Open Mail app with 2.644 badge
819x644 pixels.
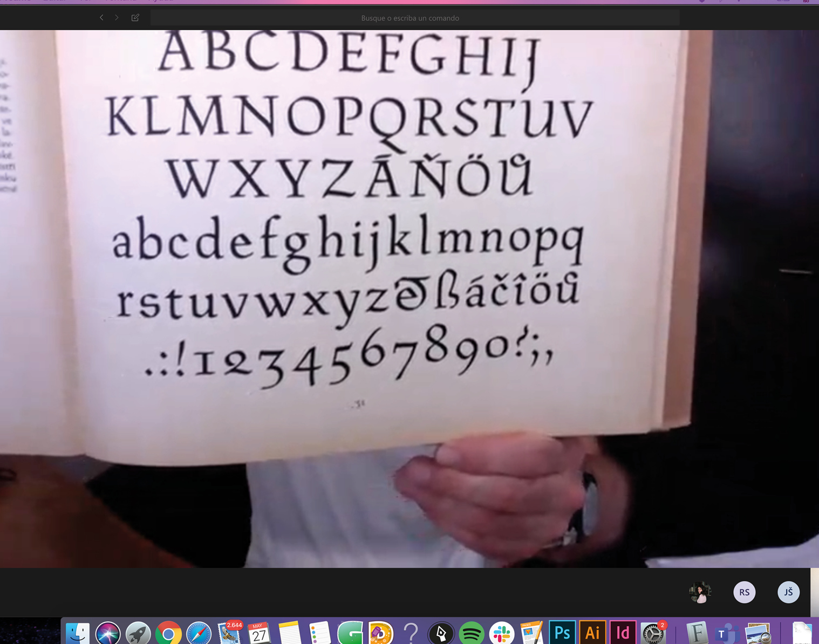click(229, 633)
